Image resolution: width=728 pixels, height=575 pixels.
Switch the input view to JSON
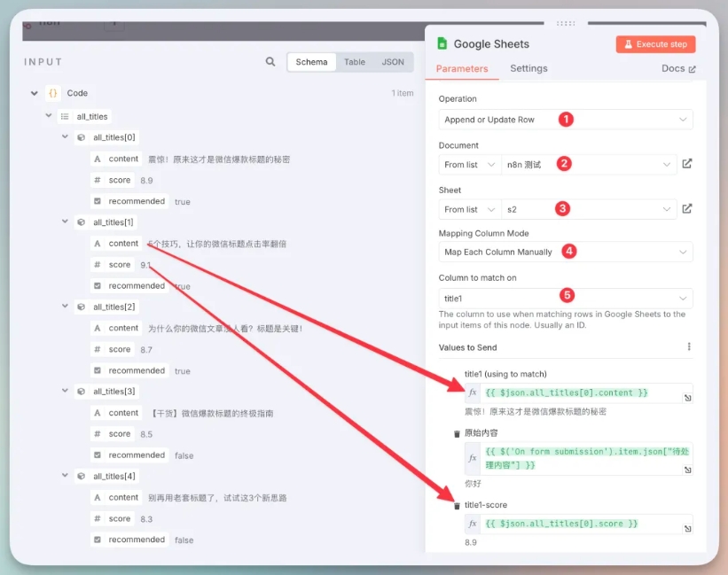(x=393, y=62)
